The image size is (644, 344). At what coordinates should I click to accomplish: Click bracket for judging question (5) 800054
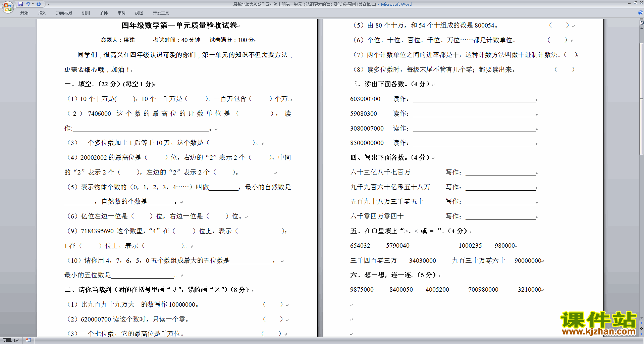click(x=559, y=26)
